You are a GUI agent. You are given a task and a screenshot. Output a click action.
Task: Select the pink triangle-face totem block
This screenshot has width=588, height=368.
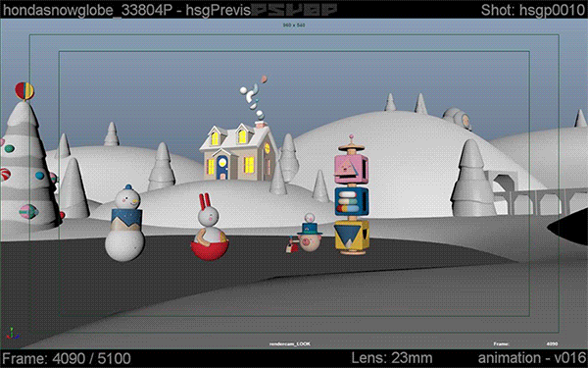click(352, 169)
